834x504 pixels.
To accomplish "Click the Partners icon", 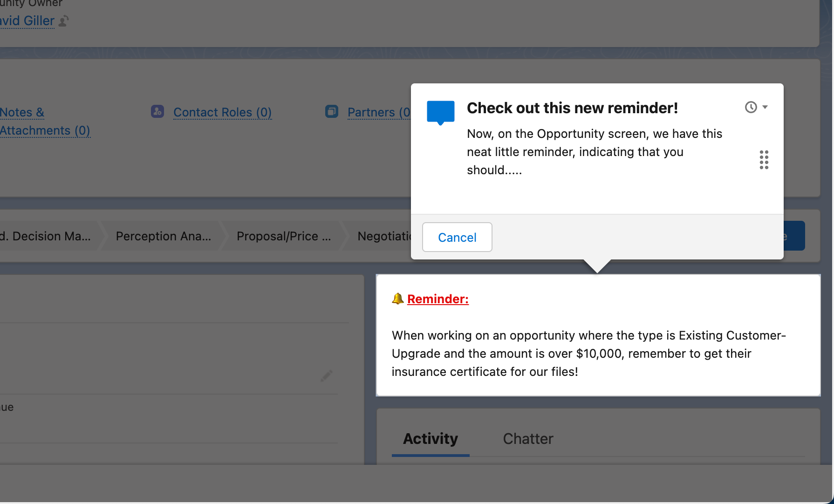I will [x=332, y=111].
